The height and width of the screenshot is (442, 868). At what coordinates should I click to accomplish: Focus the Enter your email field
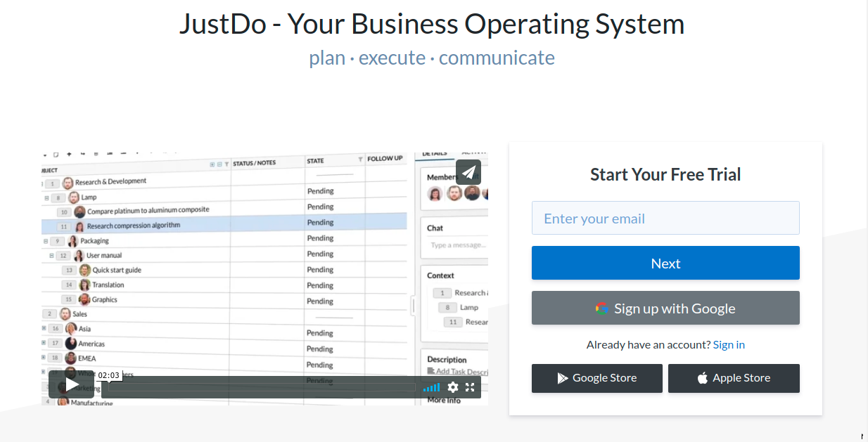pos(665,218)
